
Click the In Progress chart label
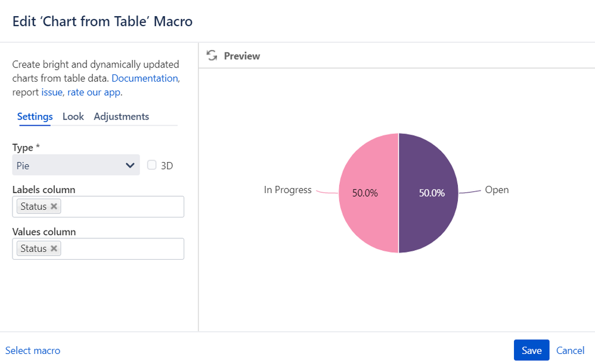pos(288,190)
